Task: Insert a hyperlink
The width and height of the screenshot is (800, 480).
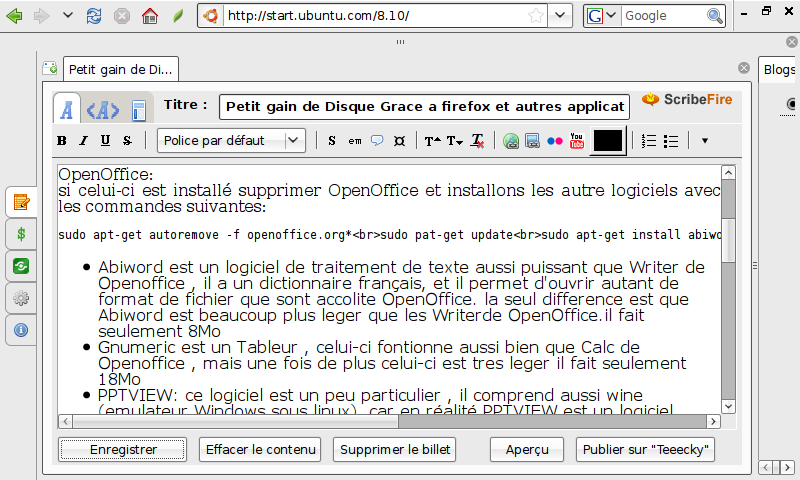Action: click(x=511, y=141)
